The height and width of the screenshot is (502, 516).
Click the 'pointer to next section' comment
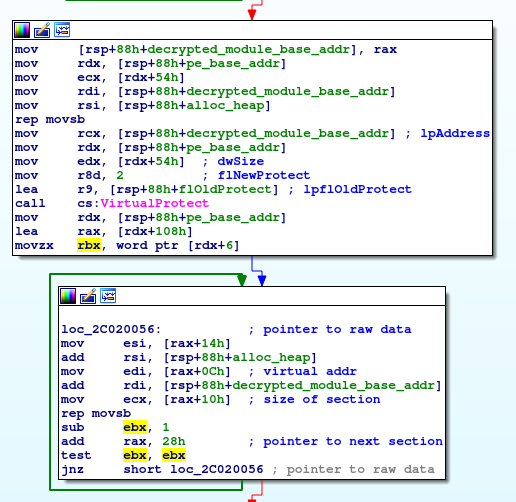point(353,441)
